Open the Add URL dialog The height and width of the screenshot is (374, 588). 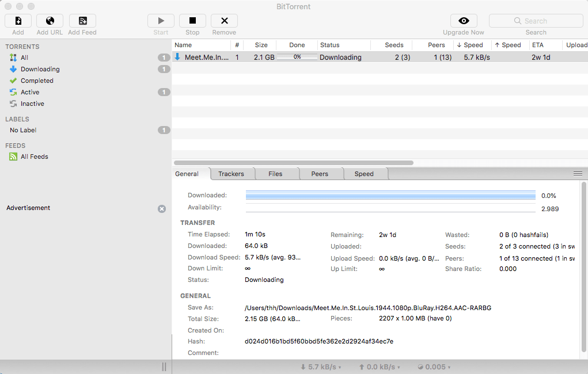tap(49, 21)
